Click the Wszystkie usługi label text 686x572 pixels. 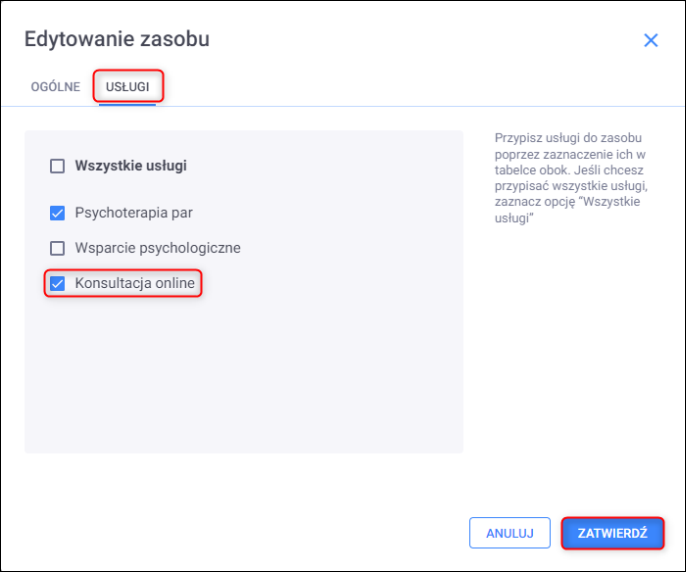(x=131, y=166)
